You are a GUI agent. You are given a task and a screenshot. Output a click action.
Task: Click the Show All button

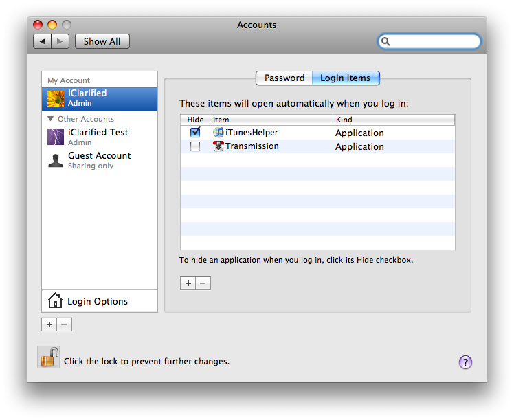(102, 41)
